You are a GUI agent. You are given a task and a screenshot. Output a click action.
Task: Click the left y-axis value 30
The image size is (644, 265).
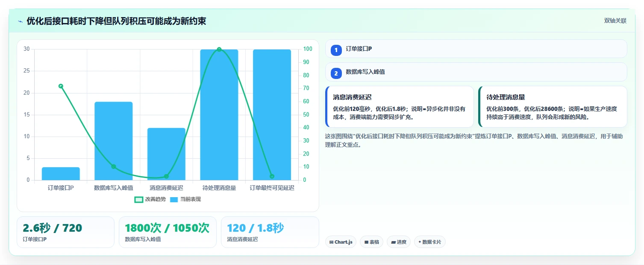pos(26,49)
